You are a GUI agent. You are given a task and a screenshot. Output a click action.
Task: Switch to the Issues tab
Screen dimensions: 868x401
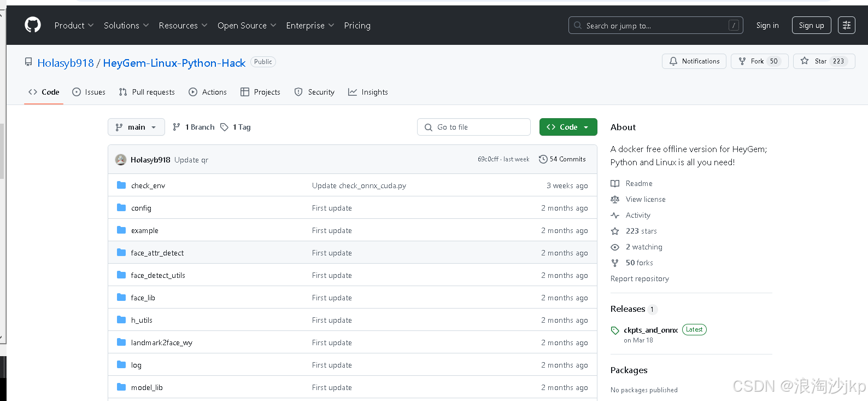click(89, 92)
